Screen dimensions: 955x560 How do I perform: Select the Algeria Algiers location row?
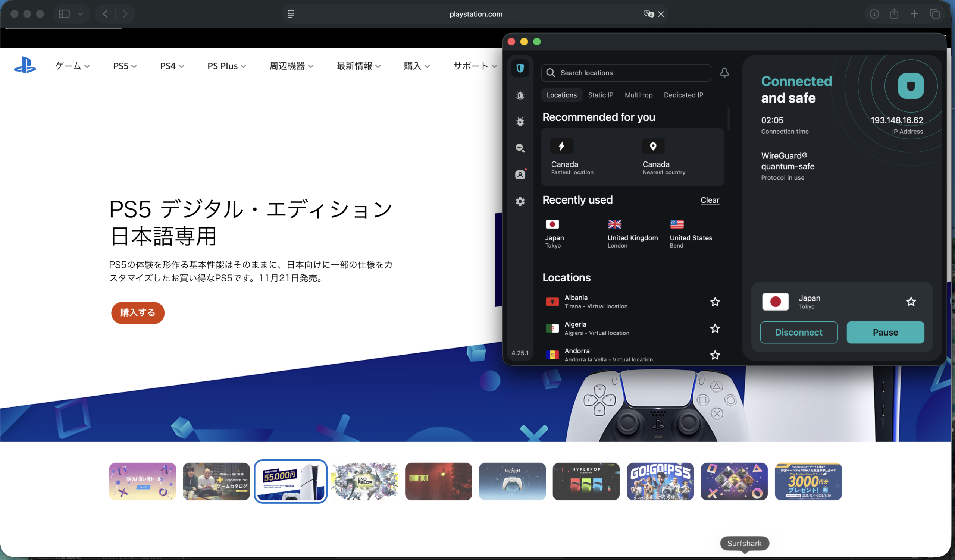point(632,328)
